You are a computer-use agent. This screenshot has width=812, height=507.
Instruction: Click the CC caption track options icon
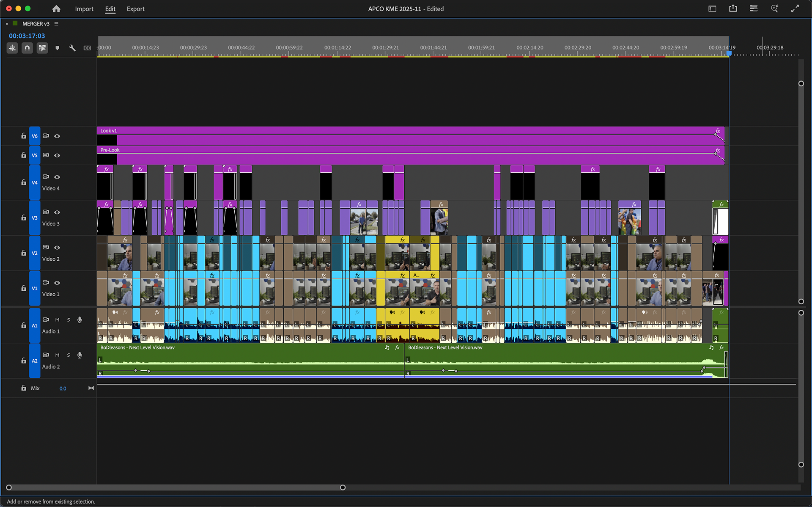pyautogui.click(x=87, y=48)
